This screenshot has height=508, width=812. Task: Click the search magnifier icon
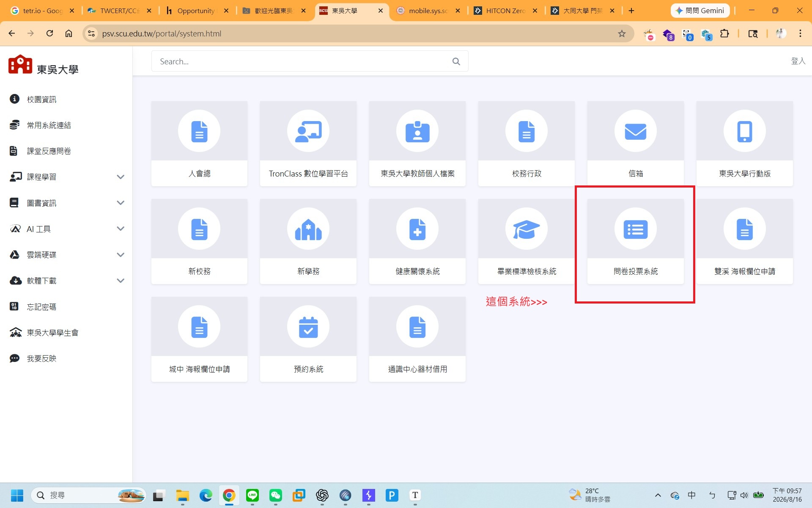(456, 61)
